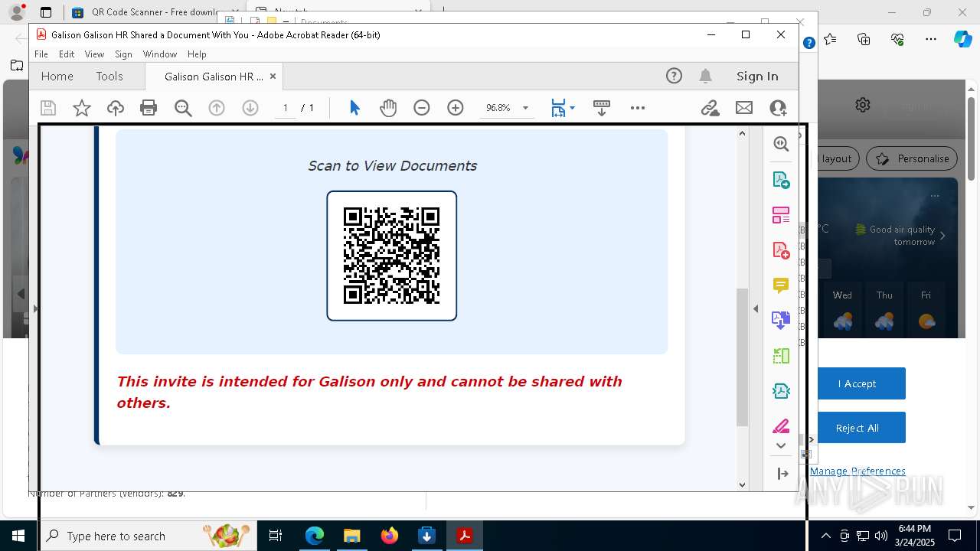
Task: Click I Accept in browser consent
Action: point(857,383)
